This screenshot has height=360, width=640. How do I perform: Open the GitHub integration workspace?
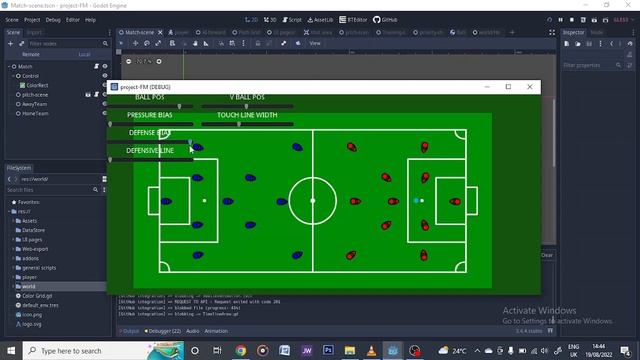point(385,20)
